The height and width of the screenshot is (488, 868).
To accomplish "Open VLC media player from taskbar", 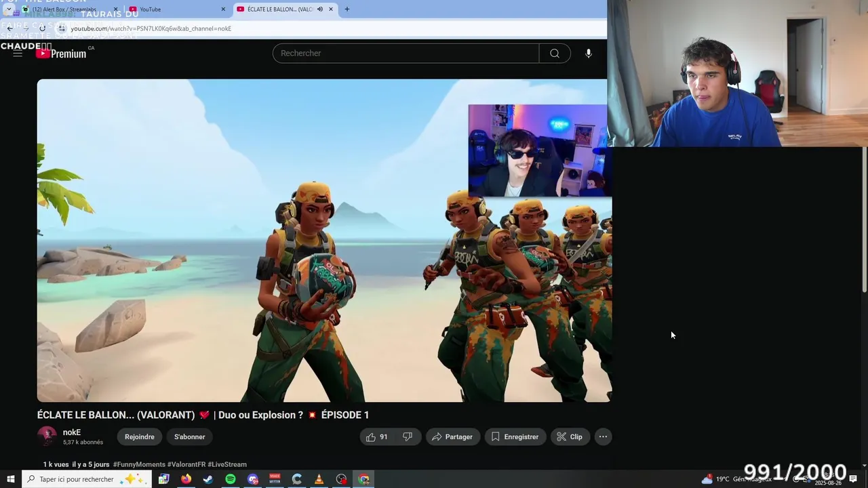I will [319, 479].
